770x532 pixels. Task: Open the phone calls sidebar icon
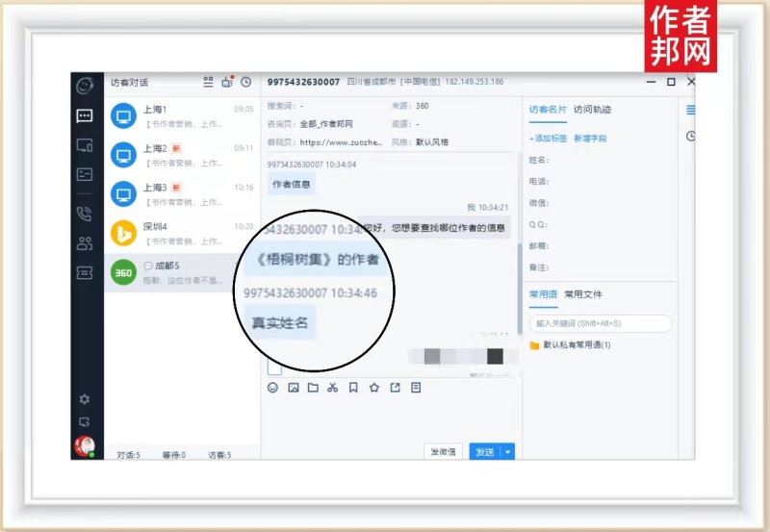(x=85, y=214)
